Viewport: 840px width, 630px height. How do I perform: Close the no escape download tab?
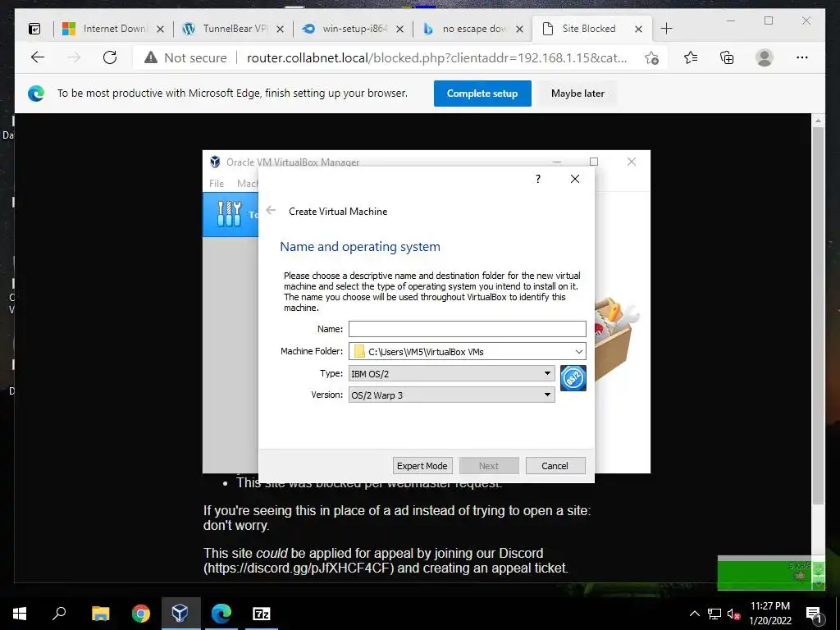pos(519,29)
